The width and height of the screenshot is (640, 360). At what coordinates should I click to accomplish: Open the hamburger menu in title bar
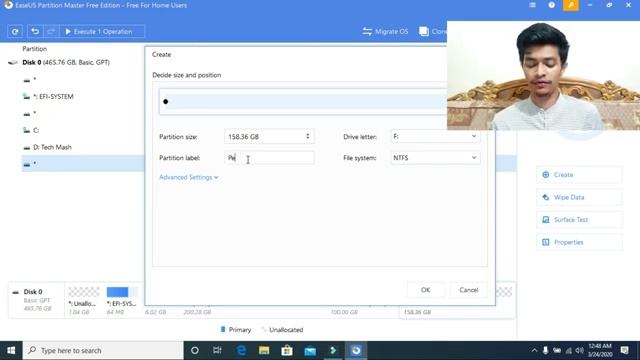click(532, 5)
